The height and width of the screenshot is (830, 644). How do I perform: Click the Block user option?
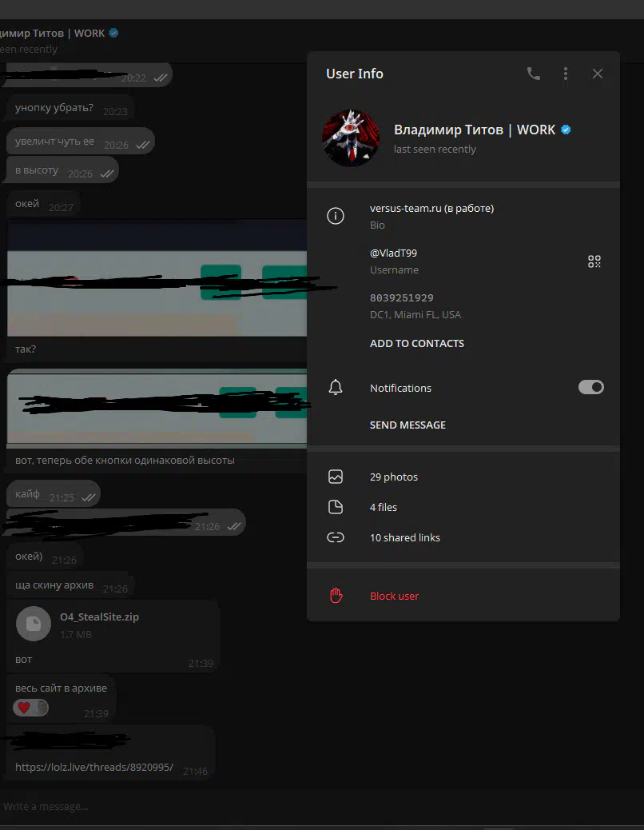[394, 596]
